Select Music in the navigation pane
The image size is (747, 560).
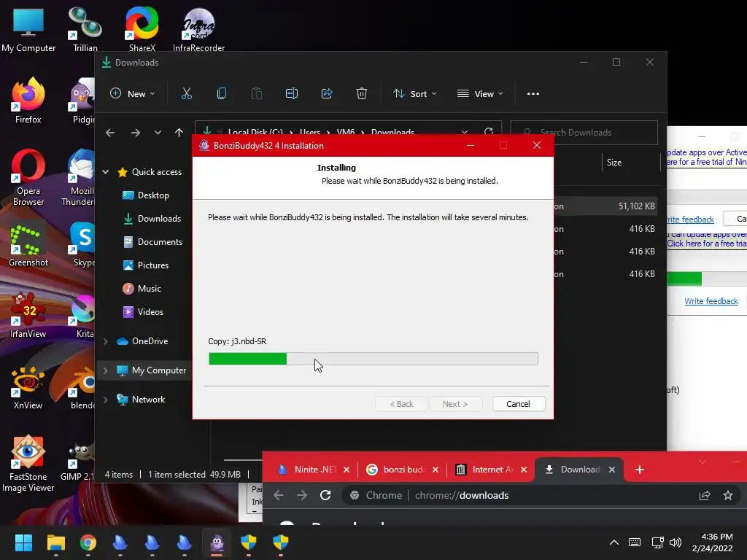[142, 289]
